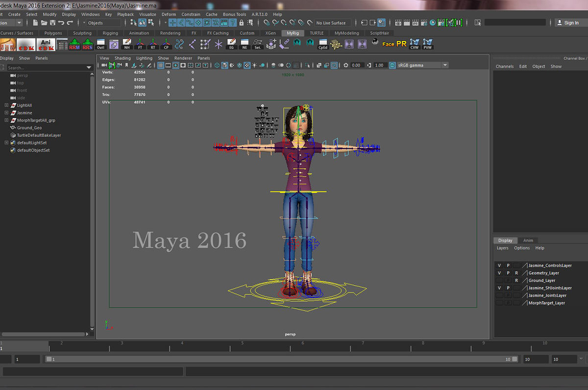Image resolution: width=588 pixels, height=390 pixels.
Task: Click the PVW shelf icon
Action: 428,45
